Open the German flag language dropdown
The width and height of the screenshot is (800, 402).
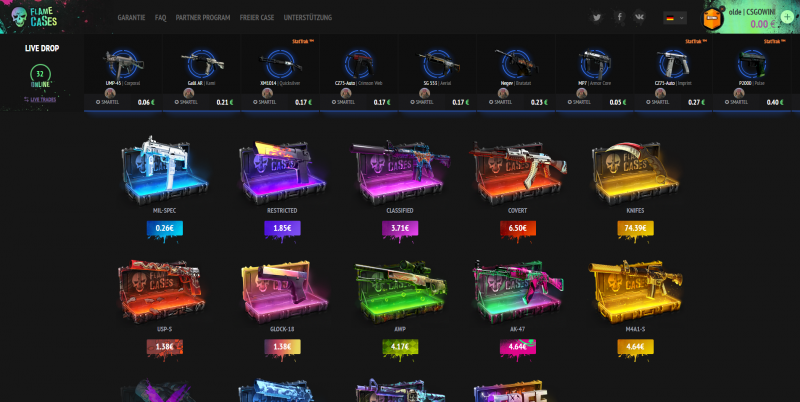click(x=674, y=18)
